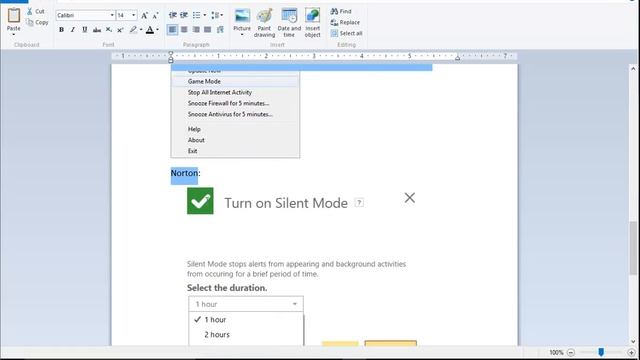The width and height of the screenshot is (640, 360).
Task: Click the Paste clipboard icon
Action: click(x=13, y=15)
